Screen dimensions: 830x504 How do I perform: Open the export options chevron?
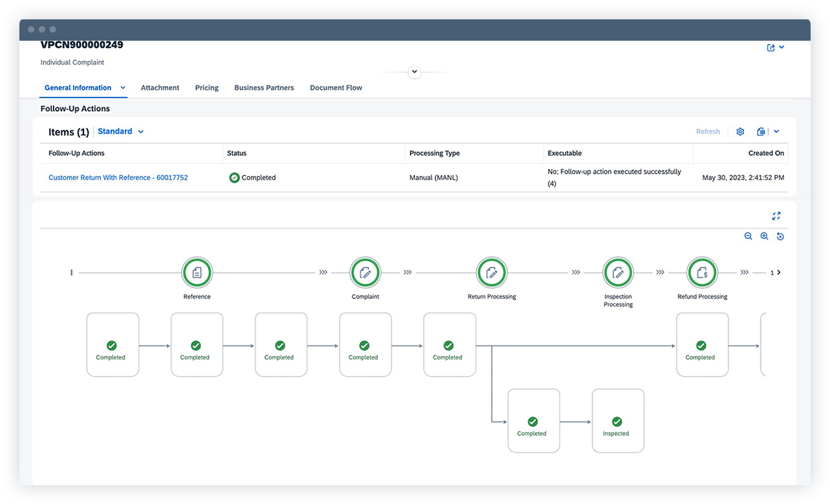pyautogui.click(x=776, y=131)
